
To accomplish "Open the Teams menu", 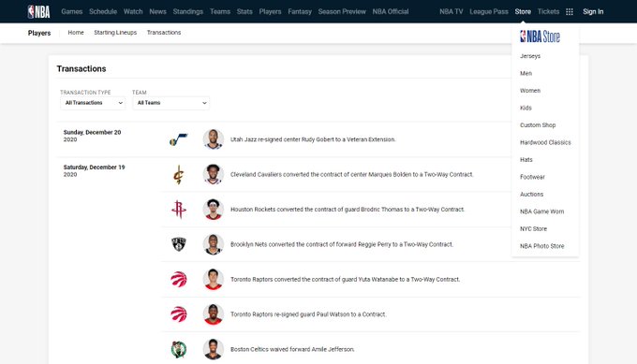I will click(x=220, y=12).
